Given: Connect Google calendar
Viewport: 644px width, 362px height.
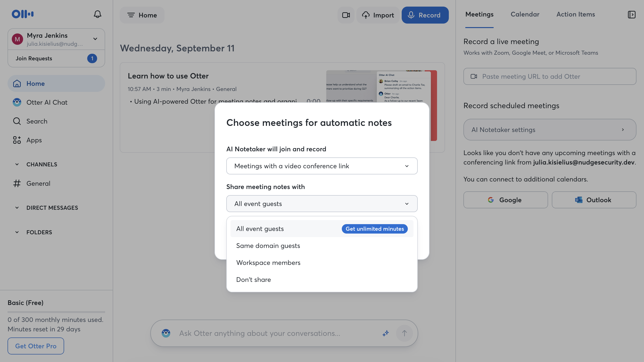Looking at the screenshot, I should click(x=505, y=200).
